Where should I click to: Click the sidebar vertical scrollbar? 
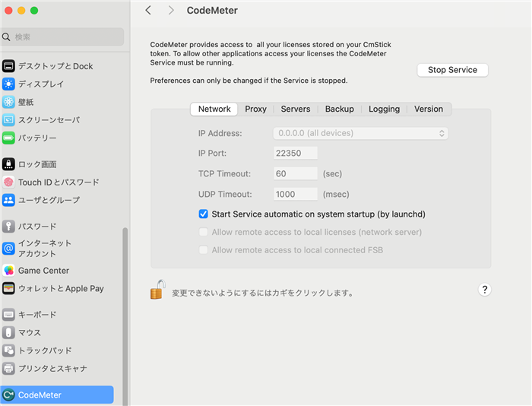[125, 316]
